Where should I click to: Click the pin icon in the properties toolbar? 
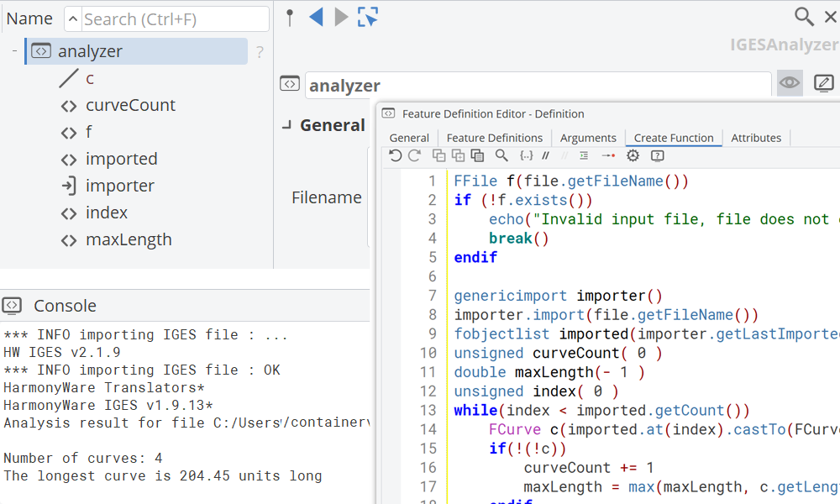coord(290,17)
